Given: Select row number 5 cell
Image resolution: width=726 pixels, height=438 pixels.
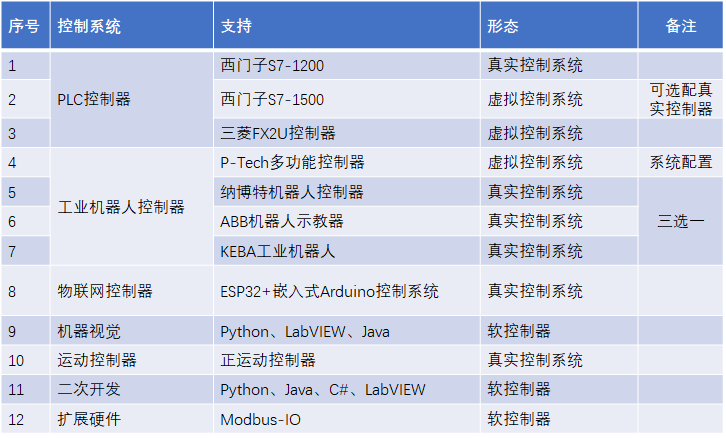Looking at the screenshot, I should [x=25, y=192].
